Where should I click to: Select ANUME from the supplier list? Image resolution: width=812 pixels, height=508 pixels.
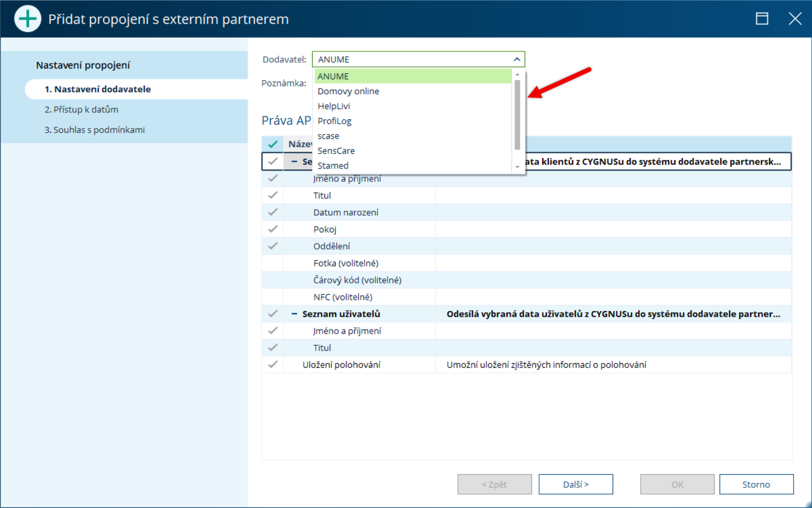413,76
